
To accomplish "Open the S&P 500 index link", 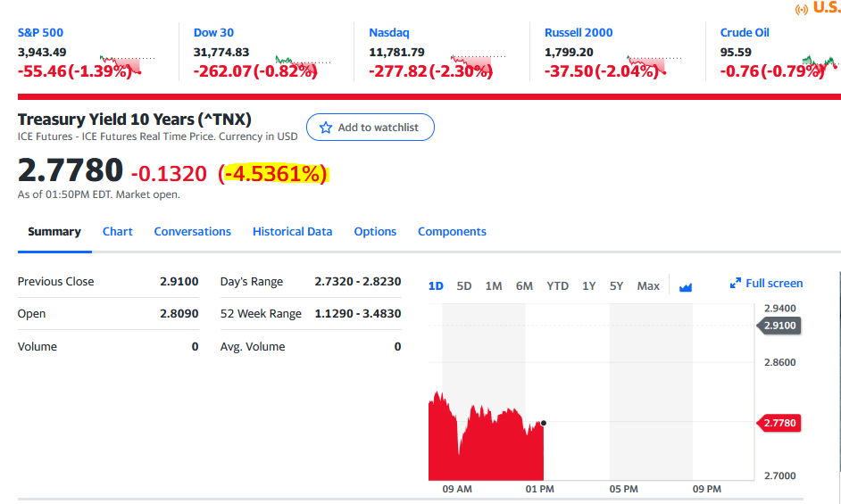I will (x=40, y=33).
